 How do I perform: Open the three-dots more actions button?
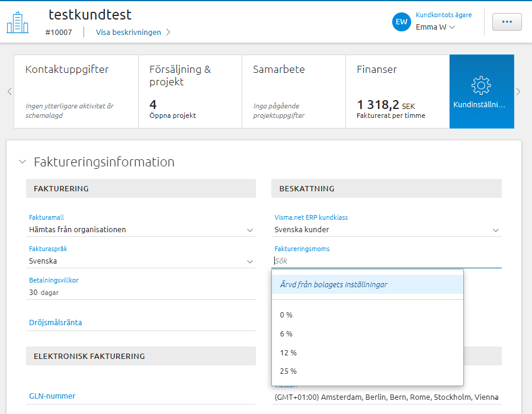(507, 22)
